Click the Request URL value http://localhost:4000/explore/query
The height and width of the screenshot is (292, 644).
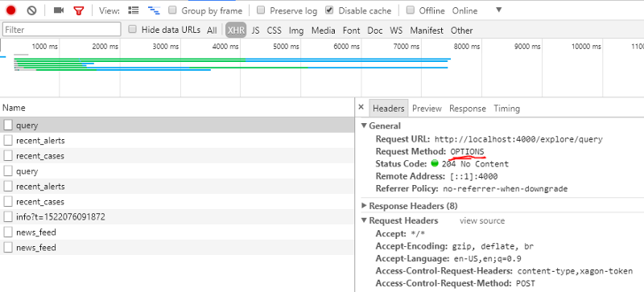pyautogui.click(x=518, y=139)
